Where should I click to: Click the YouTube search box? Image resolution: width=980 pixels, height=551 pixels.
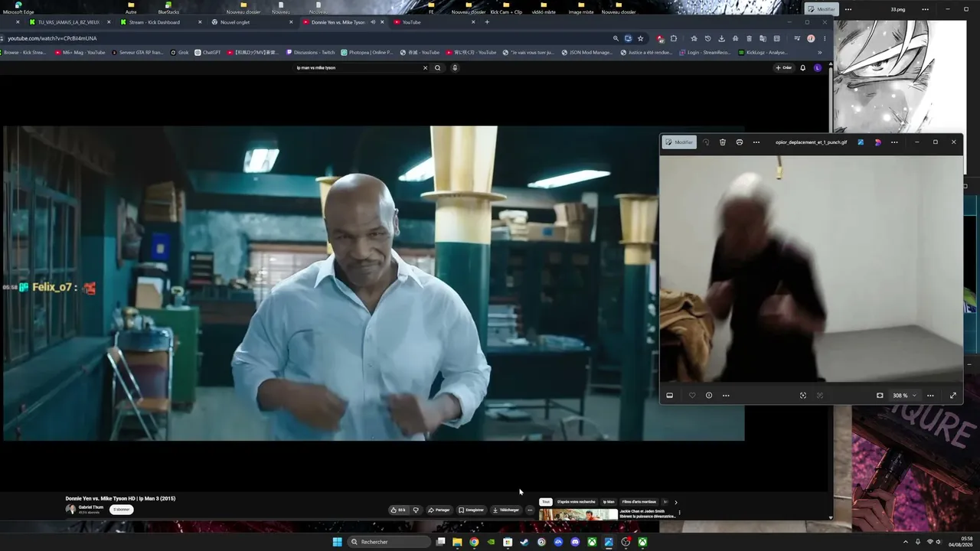pyautogui.click(x=358, y=67)
